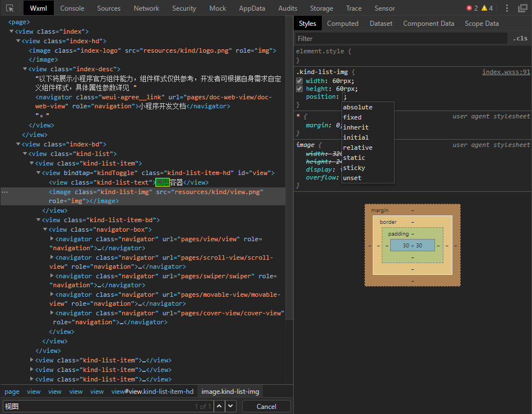Viewport: 532px width, 414px height.
Task: Toggle the .cls class editor
Action: (520, 38)
